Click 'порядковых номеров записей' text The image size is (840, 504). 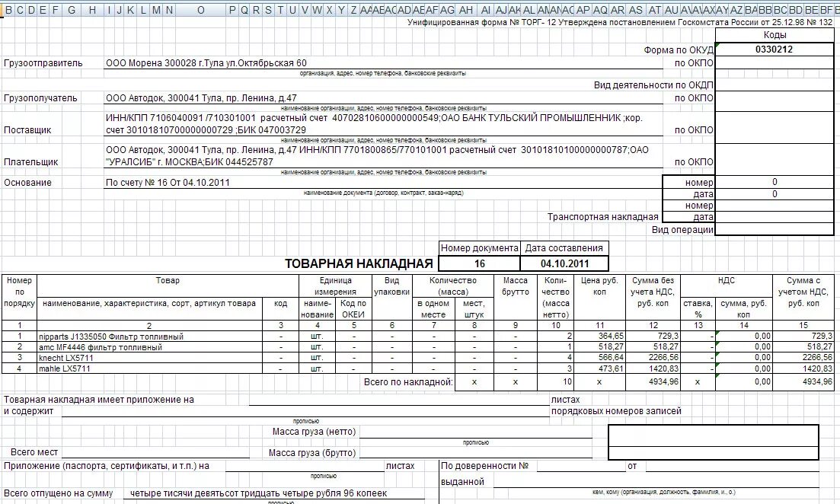pos(616,411)
